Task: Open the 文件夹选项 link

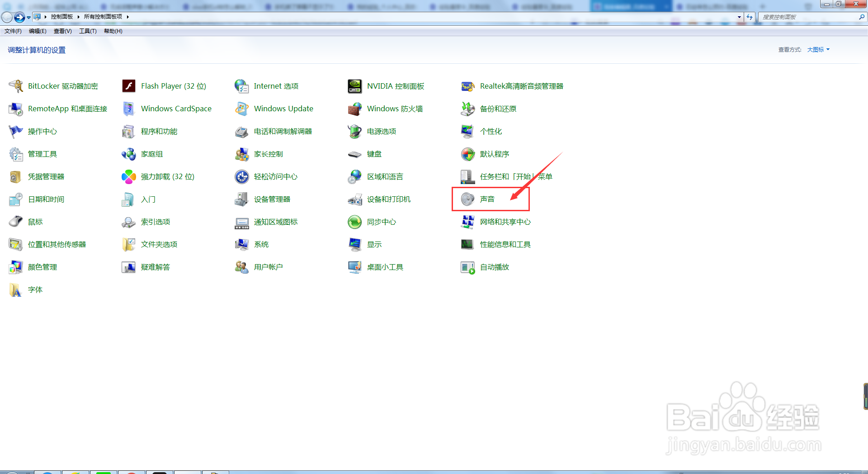Action: (159, 244)
